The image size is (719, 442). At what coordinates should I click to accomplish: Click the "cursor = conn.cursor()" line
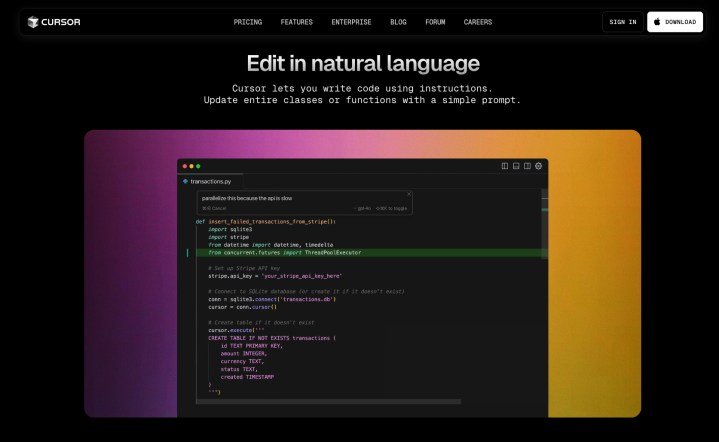pyautogui.click(x=243, y=307)
